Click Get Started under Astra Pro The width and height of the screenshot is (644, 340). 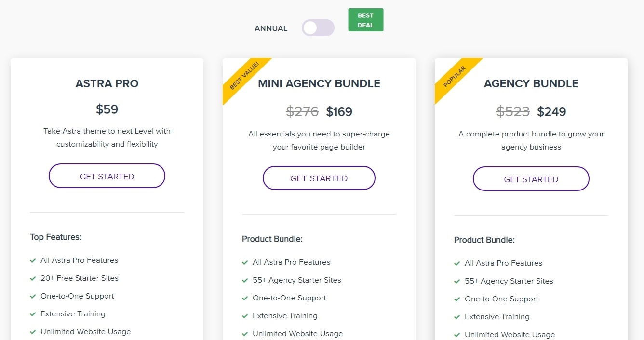[x=107, y=176]
